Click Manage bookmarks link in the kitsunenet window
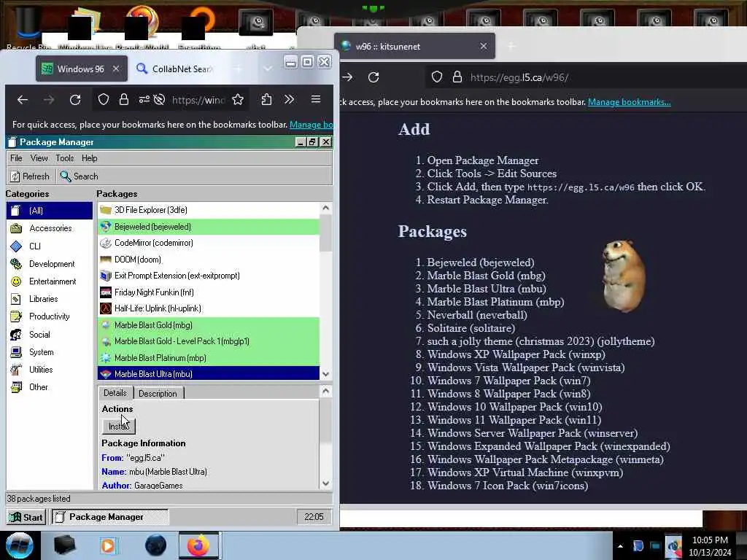 [629, 102]
